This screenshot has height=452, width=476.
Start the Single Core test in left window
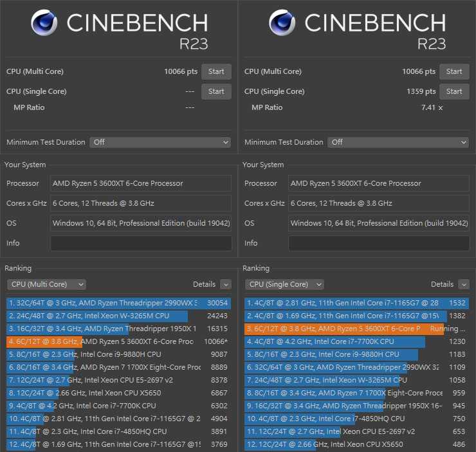click(216, 91)
